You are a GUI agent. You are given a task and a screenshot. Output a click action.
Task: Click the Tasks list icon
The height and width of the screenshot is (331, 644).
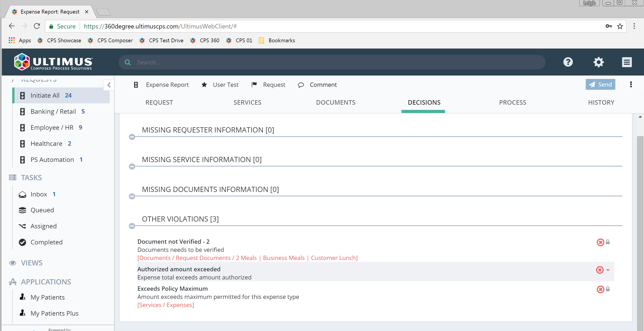(x=12, y=177)
